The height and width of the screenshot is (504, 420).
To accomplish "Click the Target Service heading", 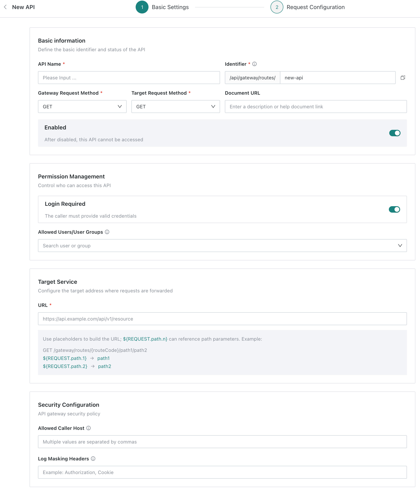I will pyautogui.click(x=58, y=282).
